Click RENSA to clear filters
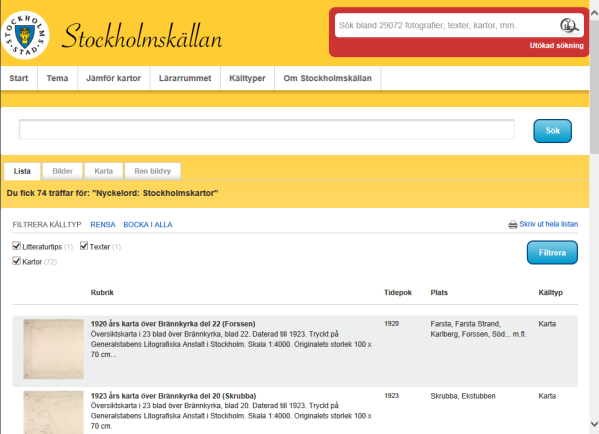Image resolution: width=599 pixels, height=434 pixels. coord(103,225)
